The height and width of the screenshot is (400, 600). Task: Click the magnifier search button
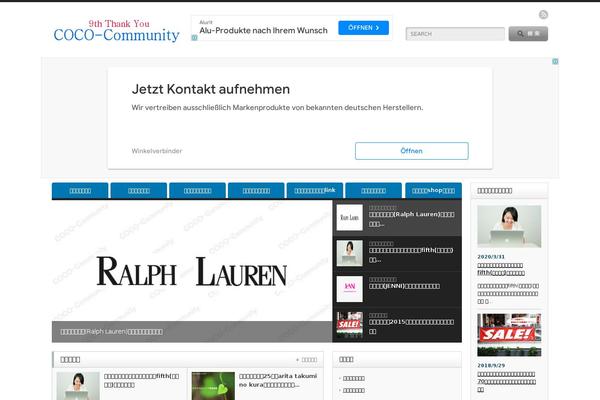tap(528, 34)
